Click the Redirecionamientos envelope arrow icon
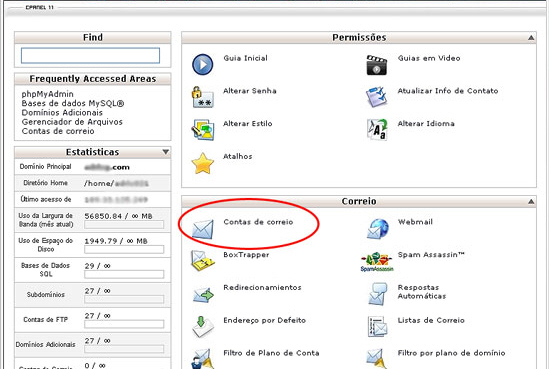549x369 pixels. [203, 294]
